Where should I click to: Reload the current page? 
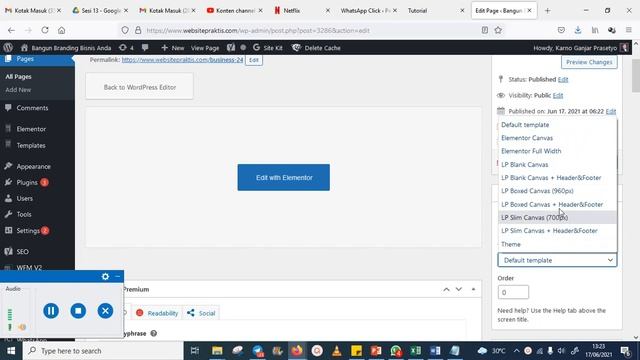coord(45,30)
